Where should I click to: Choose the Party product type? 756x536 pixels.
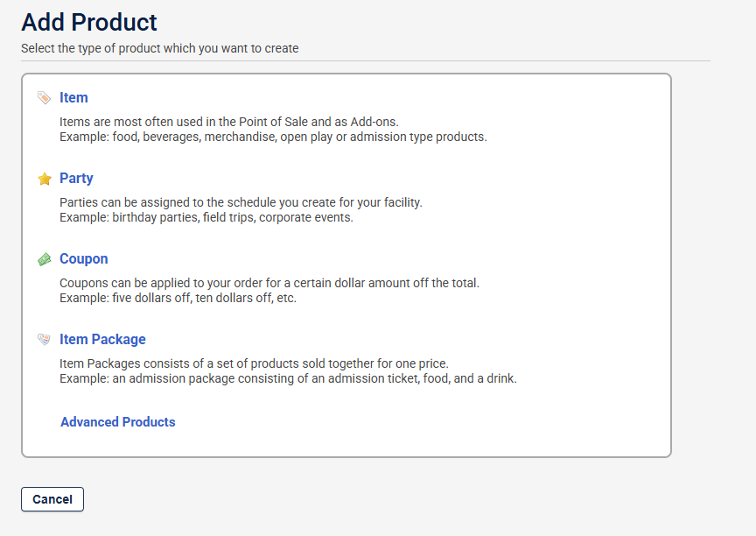click(x=76, y=179)
